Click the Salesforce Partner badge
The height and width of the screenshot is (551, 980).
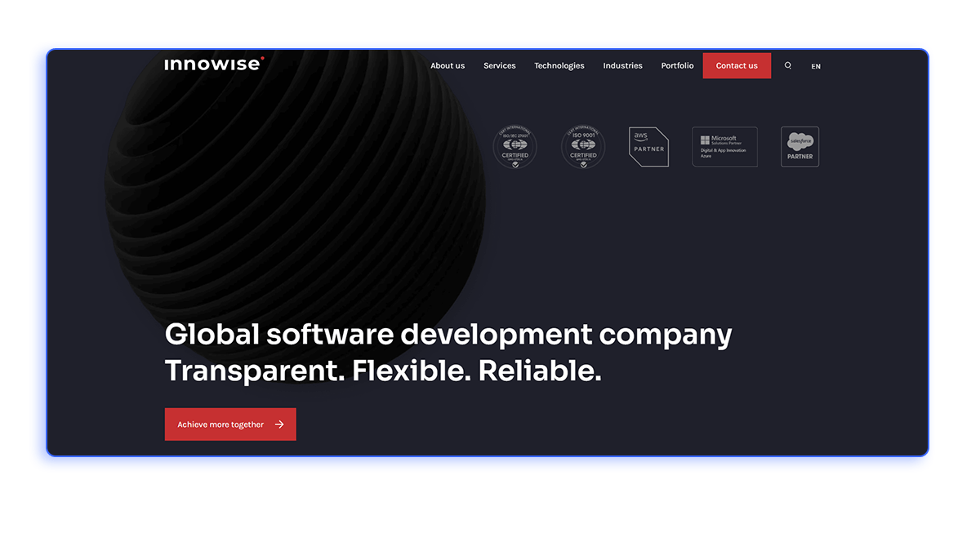[x=800, y=147]
